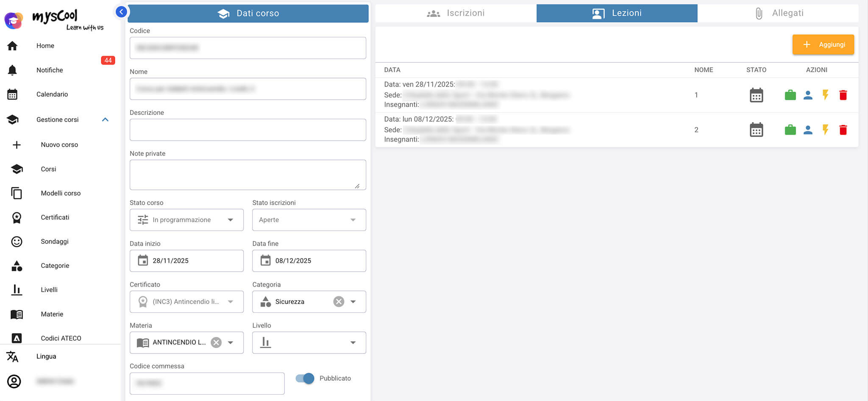Screen dimensions: 868x401
Task: Open calendar picker in Data inizio field
Action: [x=143, y=260]
